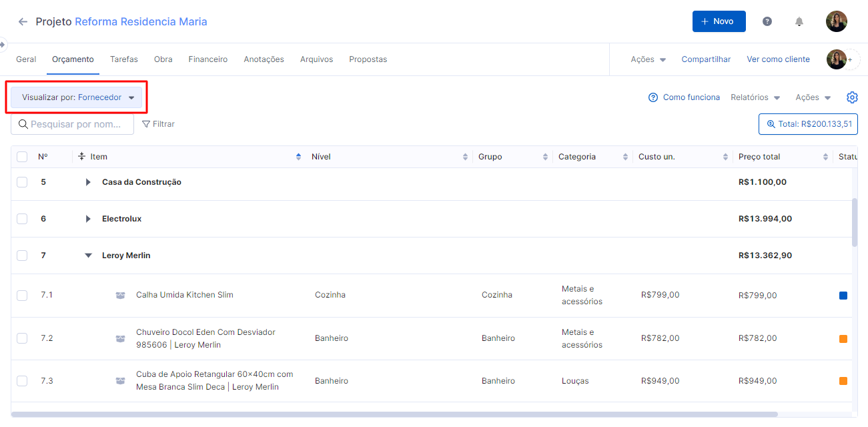Viewport: 868px width, 427px height.
Task: Click the Calha Umida Kitchen Slim item
Action: pyautogui.click(x=185, y=295)
